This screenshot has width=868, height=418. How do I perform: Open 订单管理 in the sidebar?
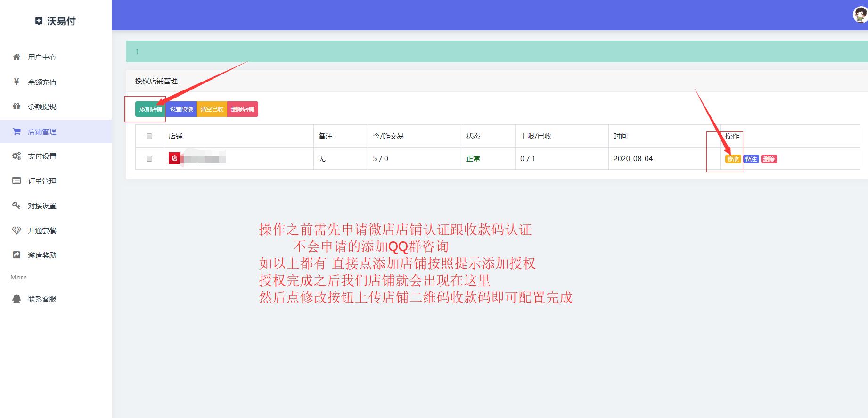click(x=42, y=181)
